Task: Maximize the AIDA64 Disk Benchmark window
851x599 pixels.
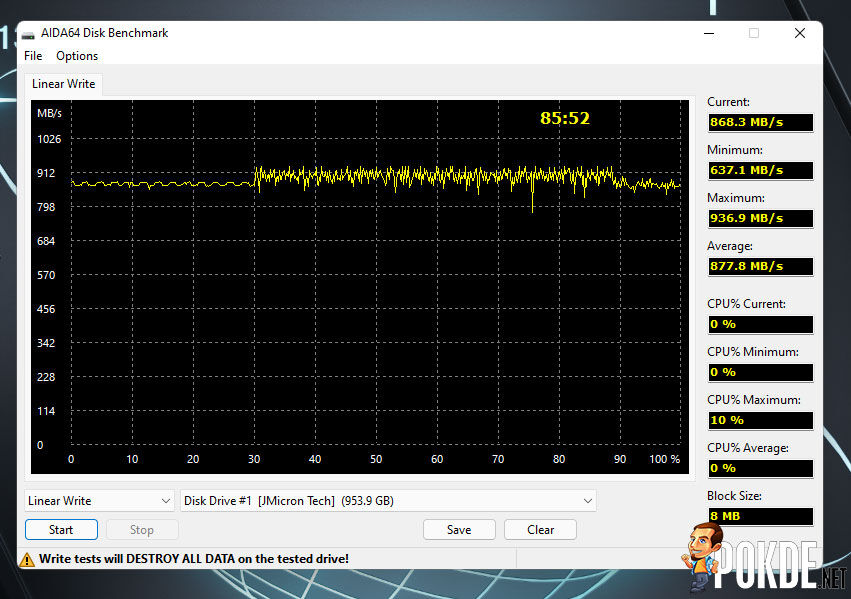Action: [754, 33]
